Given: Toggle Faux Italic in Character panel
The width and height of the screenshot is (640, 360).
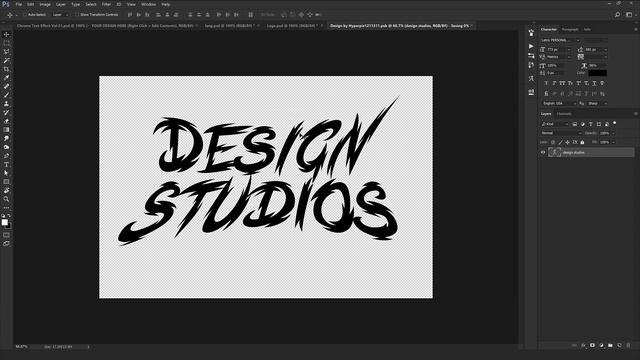Looking at the screenshot, I should coord(554,83).
